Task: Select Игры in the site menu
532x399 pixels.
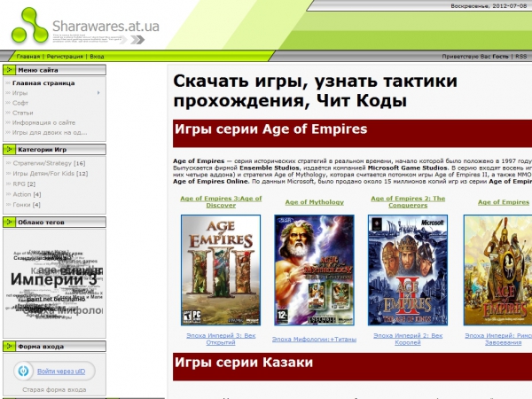Action: tap(20, 92)
